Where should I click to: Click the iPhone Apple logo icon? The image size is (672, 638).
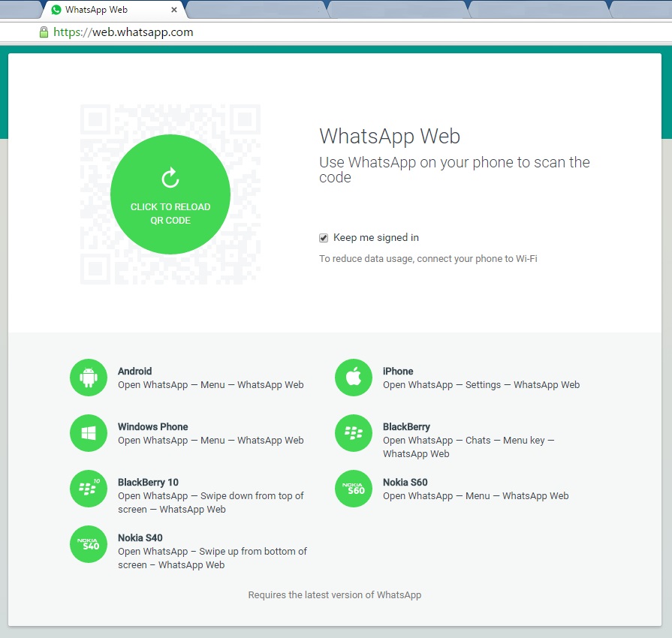(354, 378)
